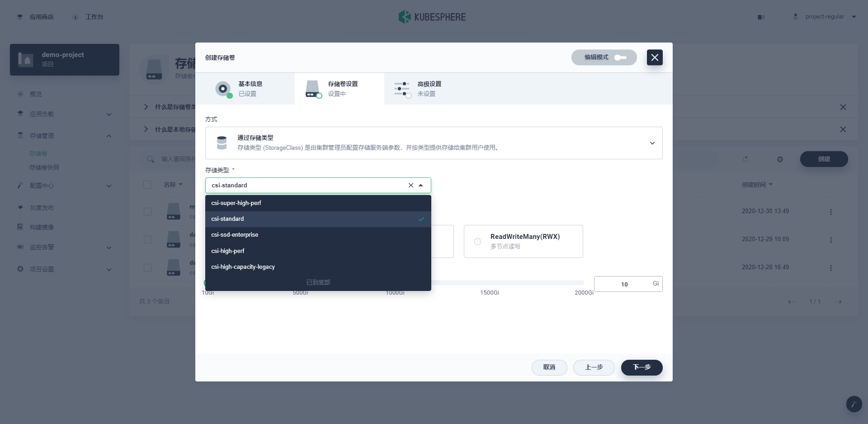The image size is (868, 424).
Task: Open 灰度发布 grayscale release section
Action: 42,207
